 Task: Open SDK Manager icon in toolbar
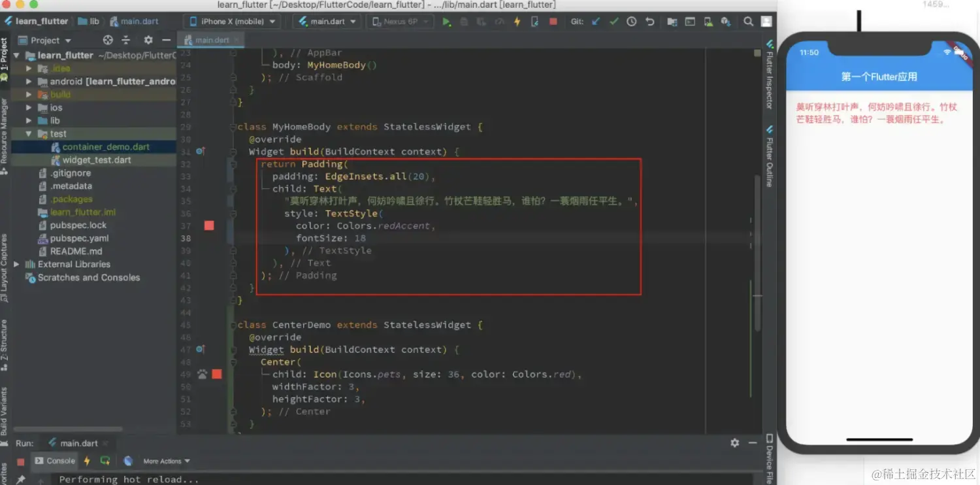click(725, 22)
